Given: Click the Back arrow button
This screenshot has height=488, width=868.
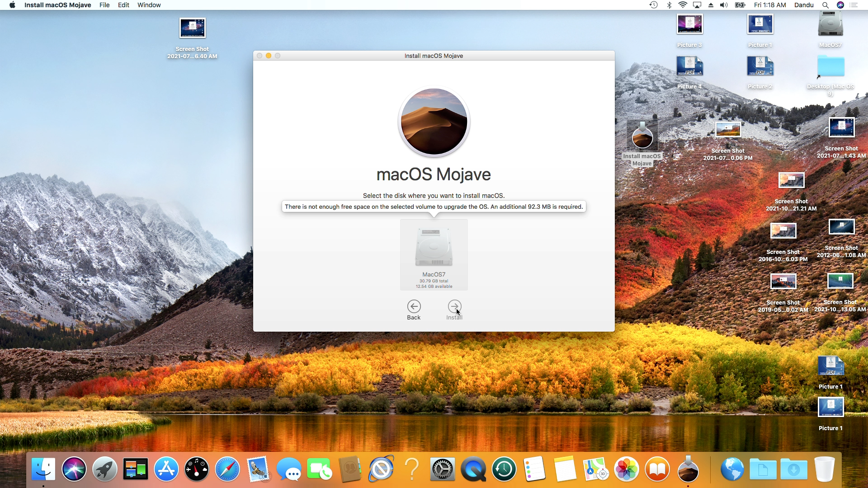Looking at the screenshot, I should click(414, 306).
